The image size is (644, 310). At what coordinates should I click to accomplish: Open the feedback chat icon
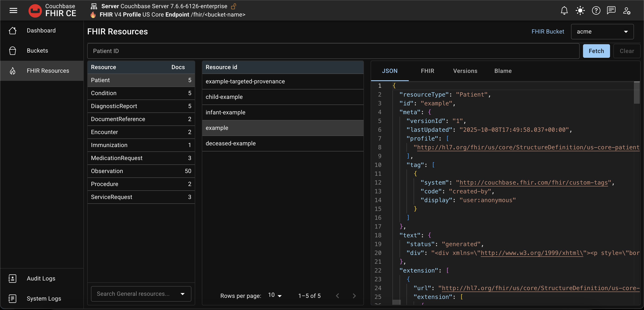pos(612,10)
